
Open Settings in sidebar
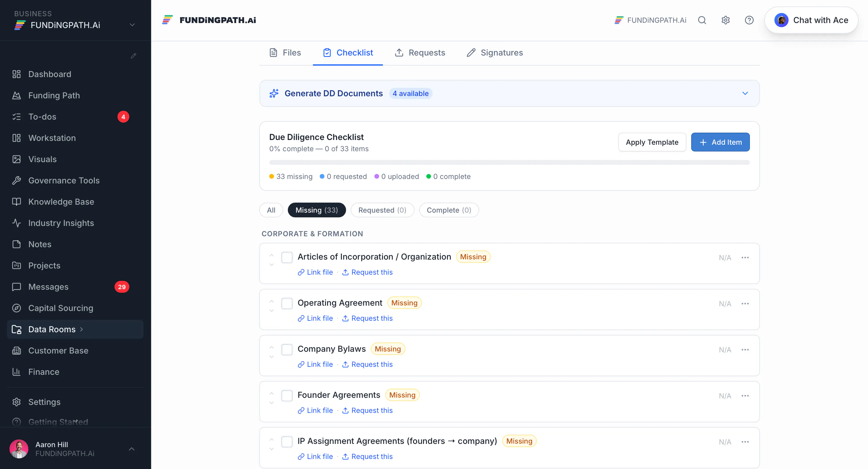click(x=76, y=402)
